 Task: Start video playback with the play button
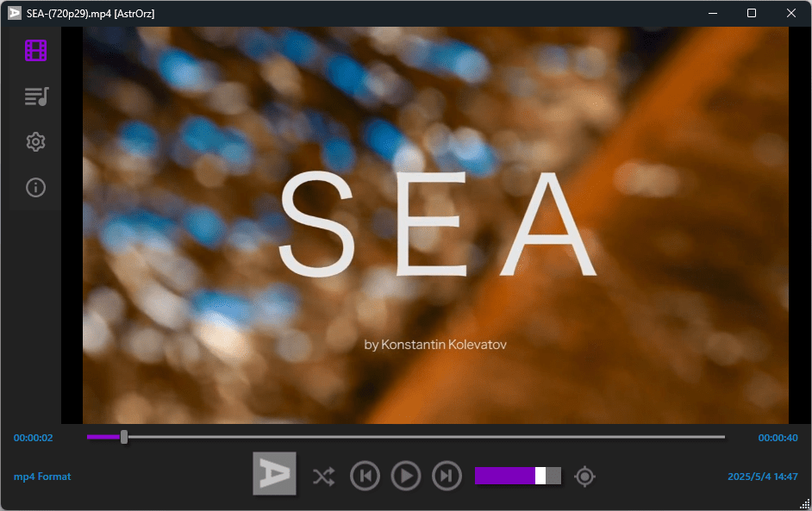point(406,476)
